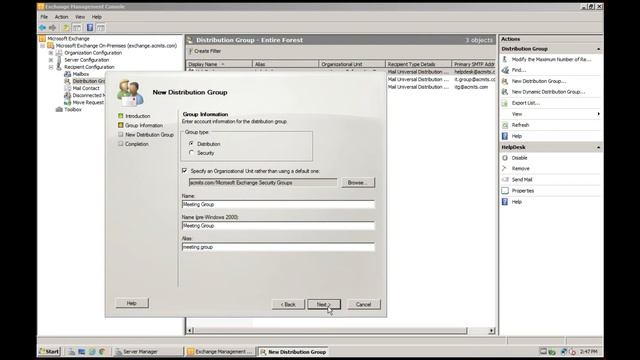The width and height of the screenshot is (640, 360).
Task: Collapse the HelpDesk actions section
Action: coord(598,147)
